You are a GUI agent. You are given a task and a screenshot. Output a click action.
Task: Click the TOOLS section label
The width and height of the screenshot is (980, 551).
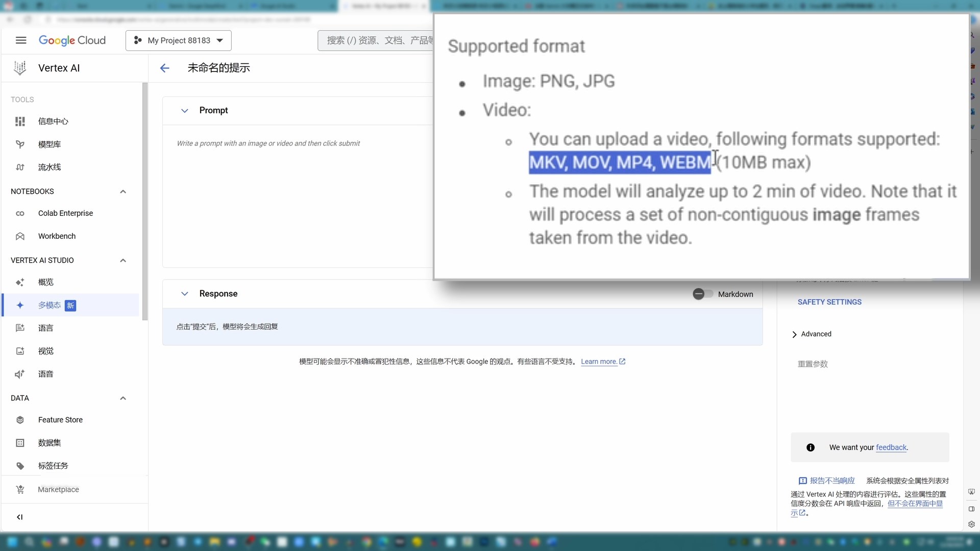22,99
